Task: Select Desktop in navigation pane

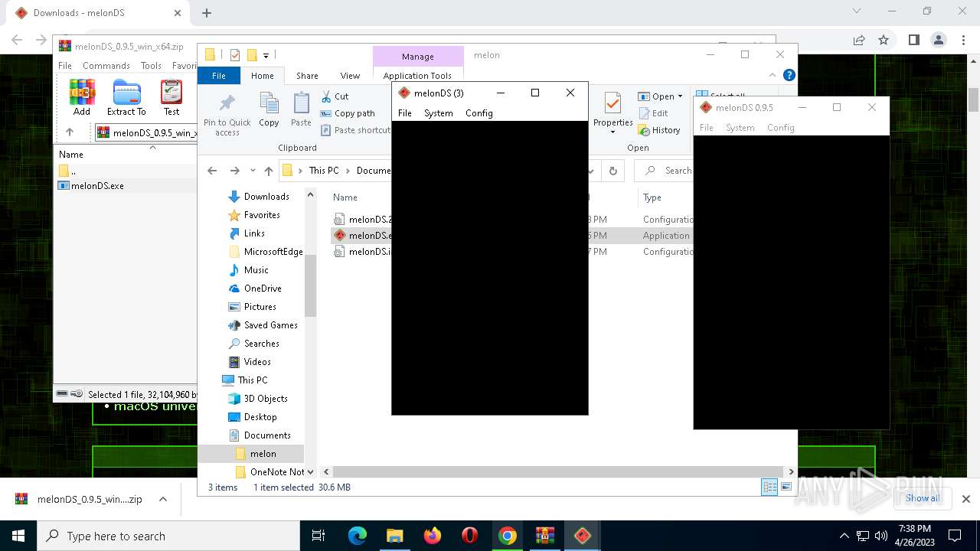Action: click(x=260, y=417)
